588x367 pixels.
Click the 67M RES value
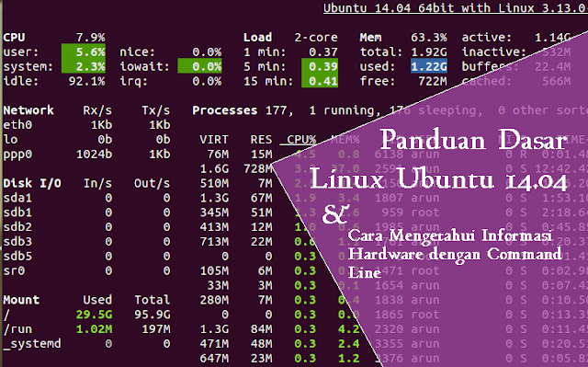pos(261,198)
